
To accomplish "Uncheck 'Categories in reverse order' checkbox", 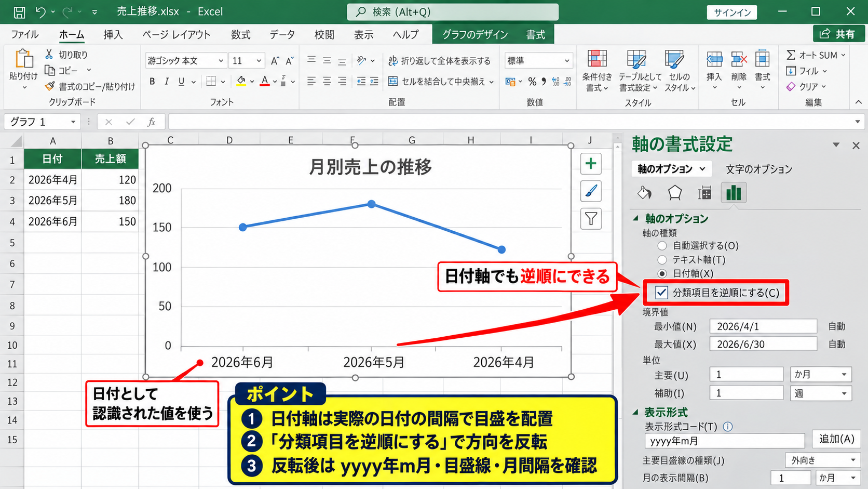I will 661,293.
